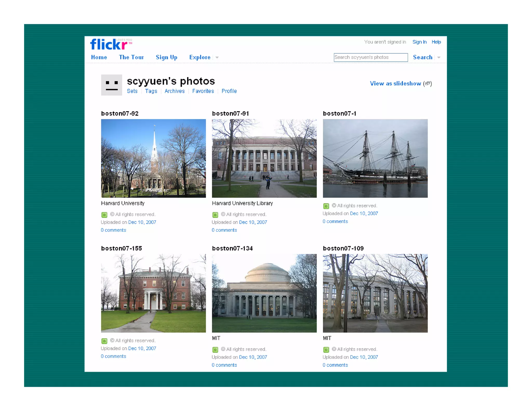
Task: Click scyyuen's buddy icon avatar
Action: [x=111, y=85]
